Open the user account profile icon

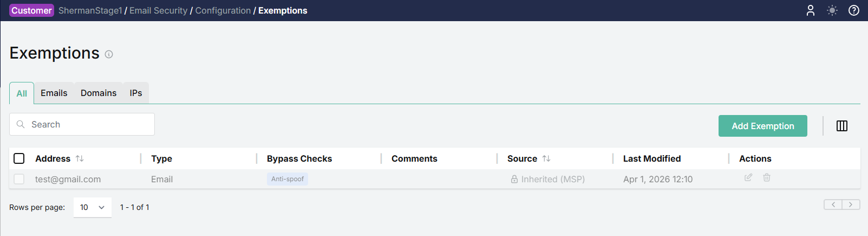[811, 10]
